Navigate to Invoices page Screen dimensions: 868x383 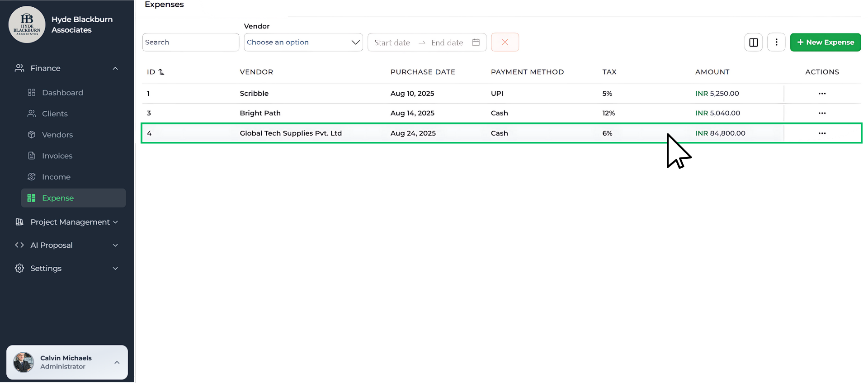(57, 156)
